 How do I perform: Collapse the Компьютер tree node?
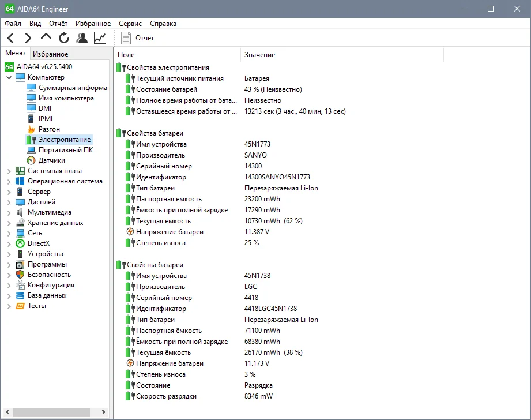coord(9,77)
